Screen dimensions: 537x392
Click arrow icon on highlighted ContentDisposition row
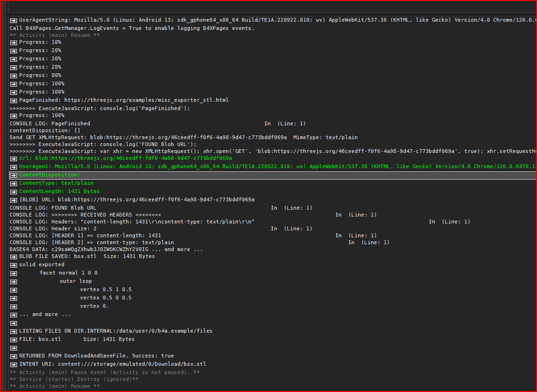(13, 175)
